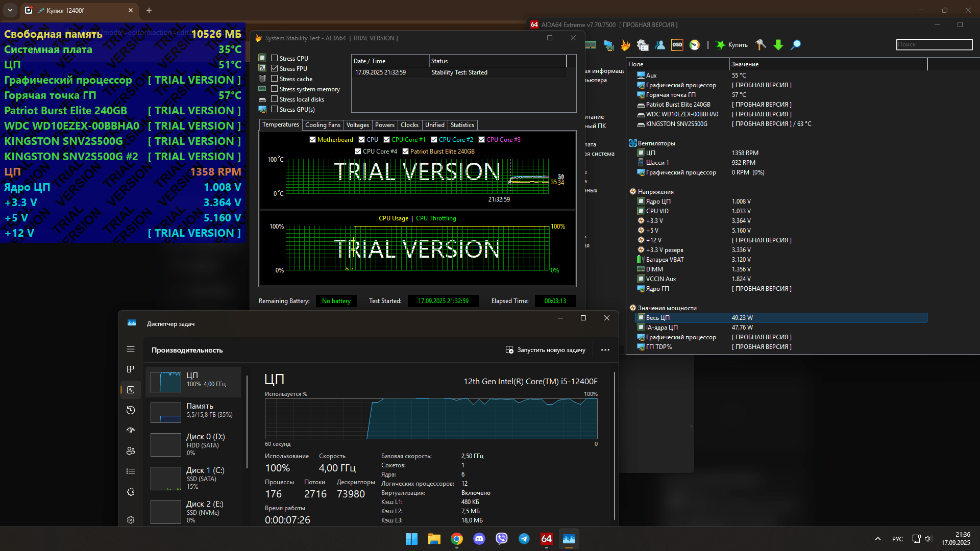Enable the Stress GPU(s) checkbox
Screen dimensions: 980x551
click(x=275, y=109)
